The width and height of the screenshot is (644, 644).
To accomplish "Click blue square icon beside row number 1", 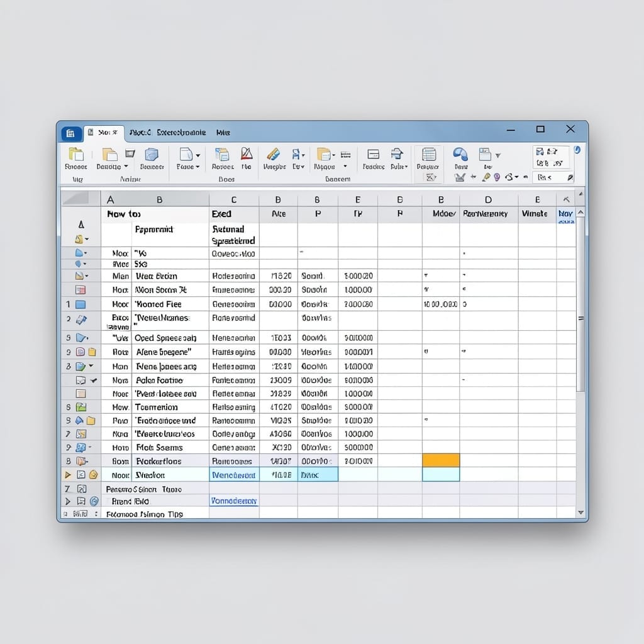I will point(80,304).
